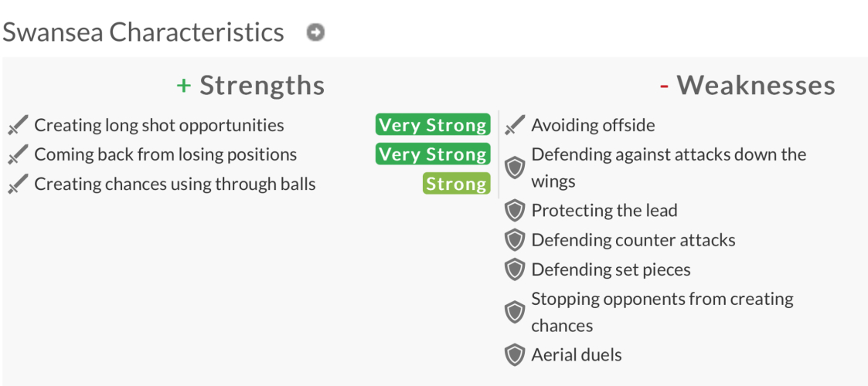Click sword icon beside Creating chances using through balls
868x386 pixels.
[x=18, y=184]
